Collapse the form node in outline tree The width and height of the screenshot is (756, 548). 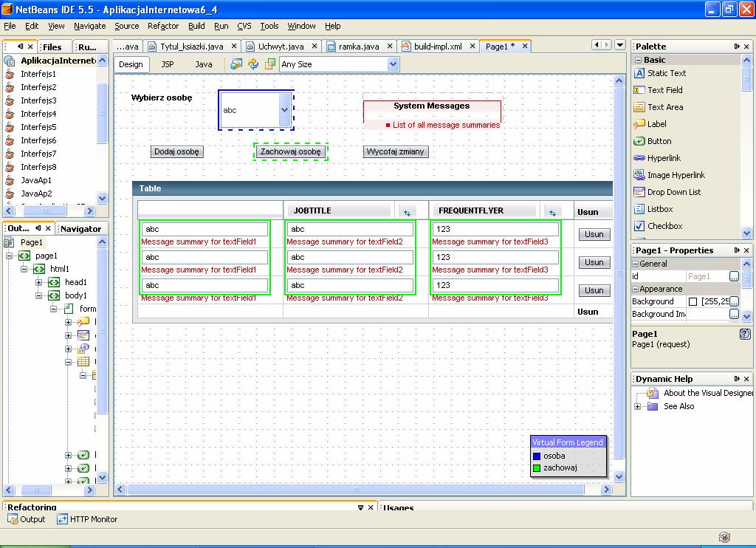click(53, 309)
